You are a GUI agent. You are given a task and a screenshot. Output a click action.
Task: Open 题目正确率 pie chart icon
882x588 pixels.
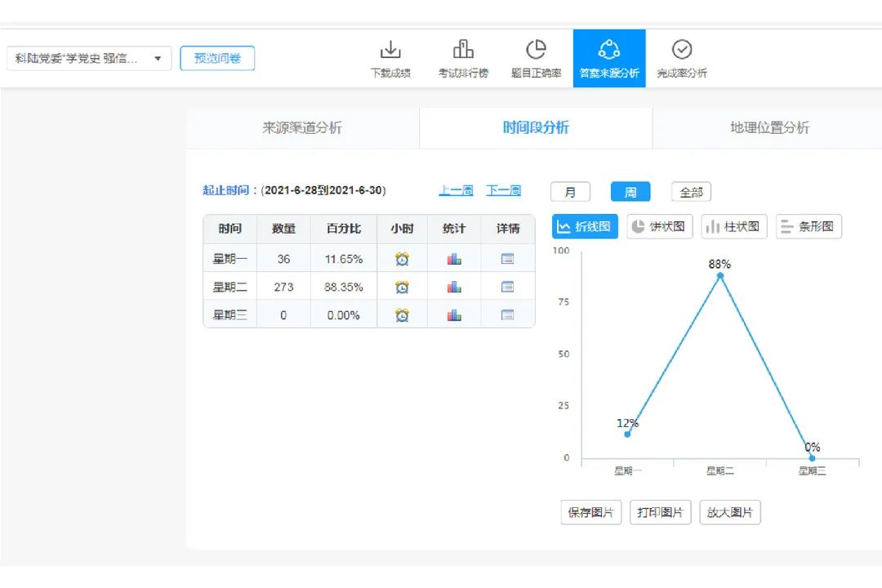(x=536, y=51)
